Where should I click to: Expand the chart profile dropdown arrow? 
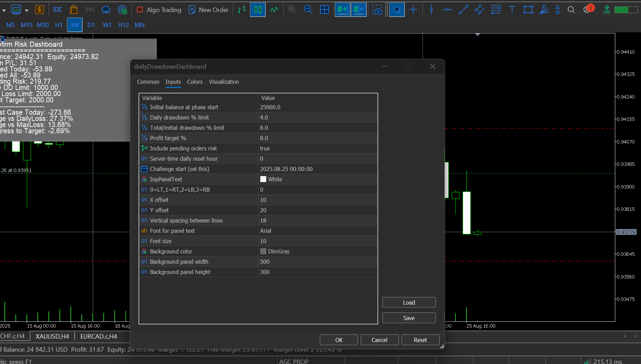26,10
